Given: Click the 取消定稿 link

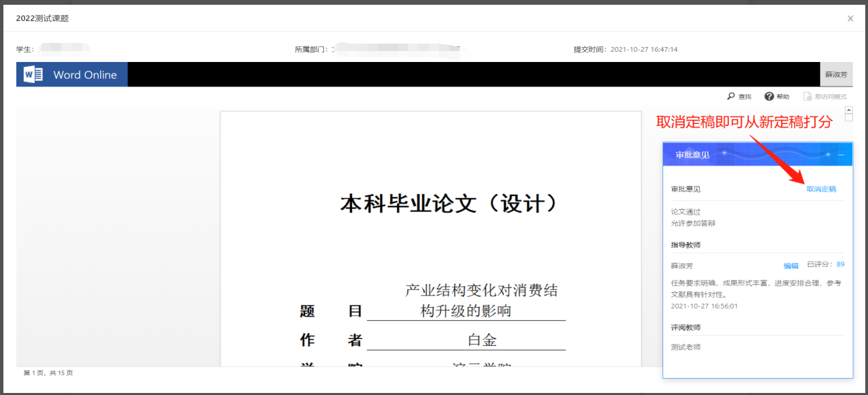Looking at the screenshot, I should [821, 189].
